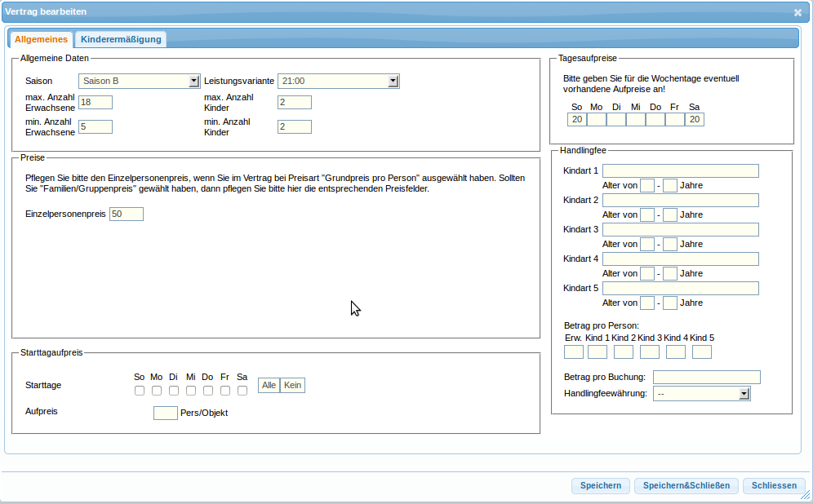Close the Vertrag bearbeiten dialog

pyautogui.click(x=797, y=12)
